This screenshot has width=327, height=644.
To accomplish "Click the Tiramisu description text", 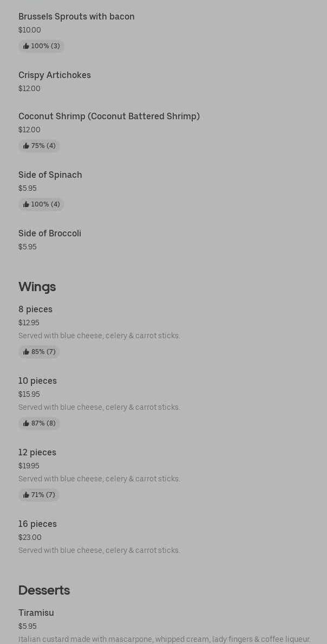I will tap(164, 640).
